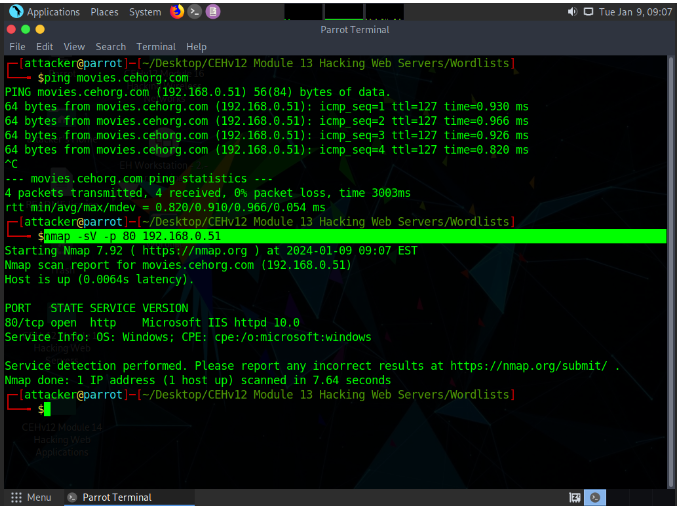Open terminal launcher icon in top panel
The height and width of the screenshot is (510, 677).
point(194,12)
